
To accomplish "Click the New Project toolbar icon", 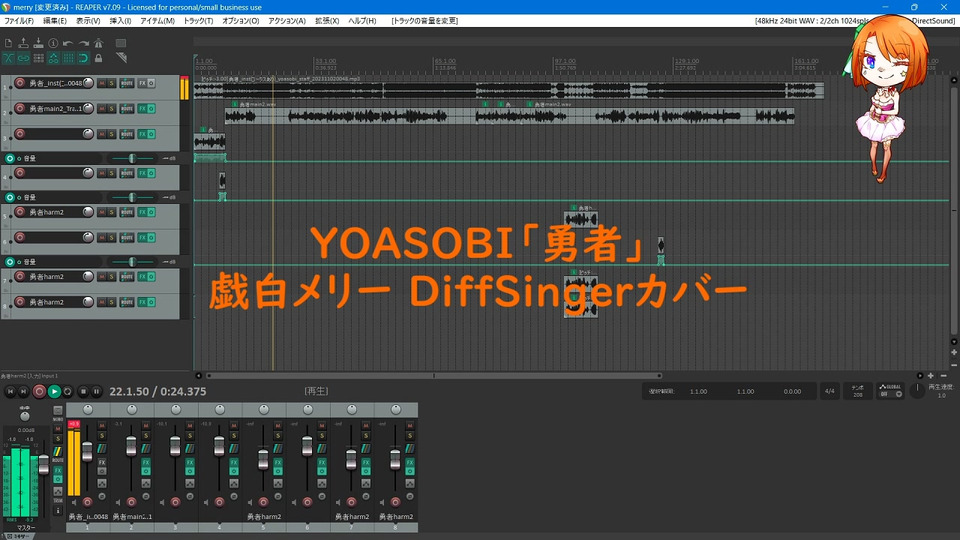I will tap(8, 43).
